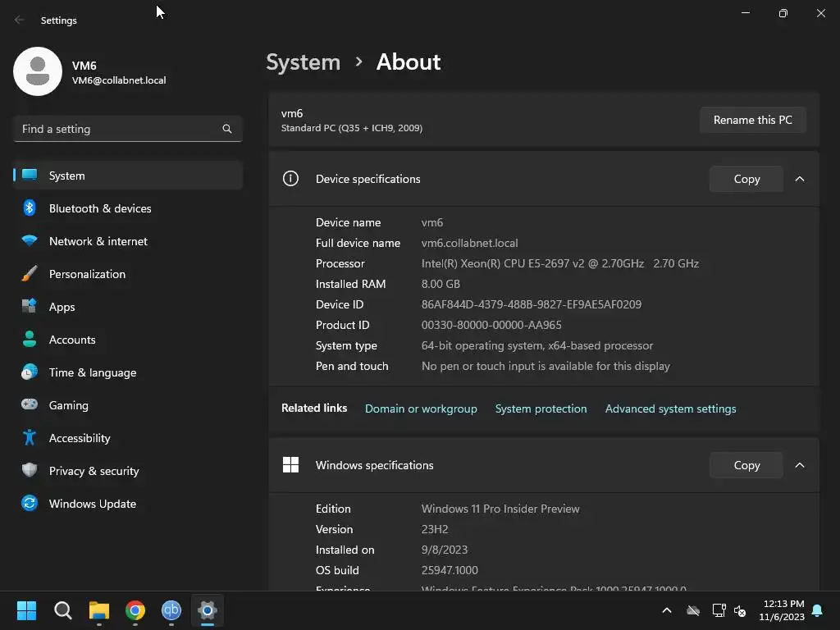Click the Device ID value 86AF844D-4379-488B-9827-EF9AE5AF0209
Image resolution: width=840 pixels, height=630 pixels.
point(532,304)
